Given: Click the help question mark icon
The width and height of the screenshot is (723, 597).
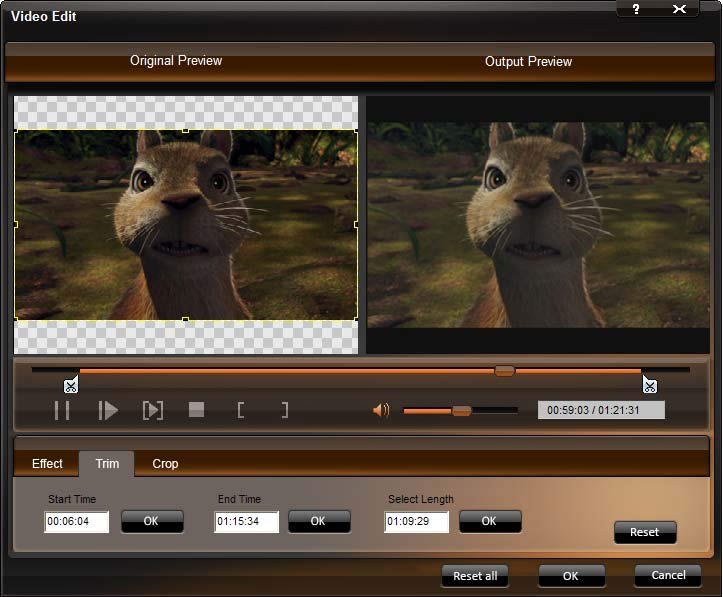Looking at the screenshot, I should (x=637, y=9).
